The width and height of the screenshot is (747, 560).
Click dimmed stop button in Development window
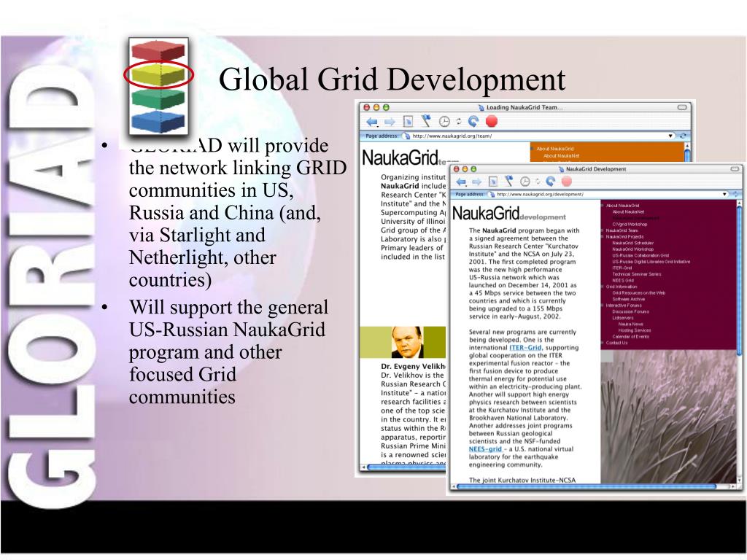(566, 182)
